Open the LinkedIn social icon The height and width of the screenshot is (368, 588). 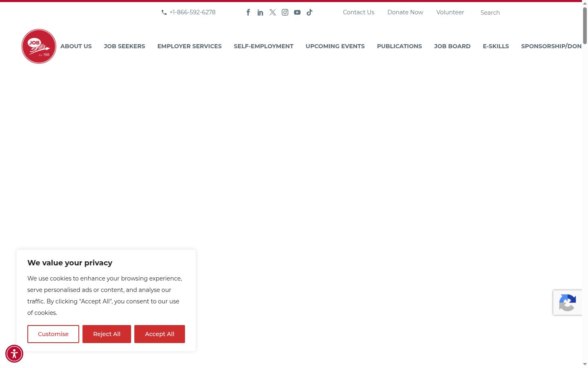(261, 12)
